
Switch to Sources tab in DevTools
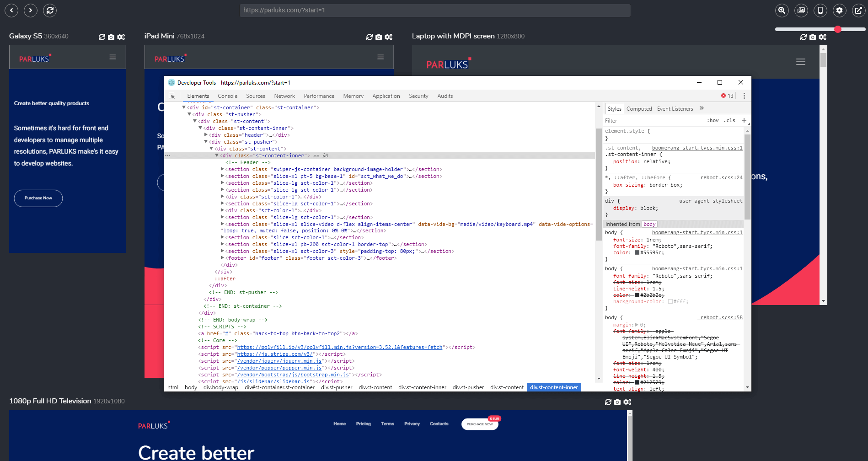[x=256, y=96]
